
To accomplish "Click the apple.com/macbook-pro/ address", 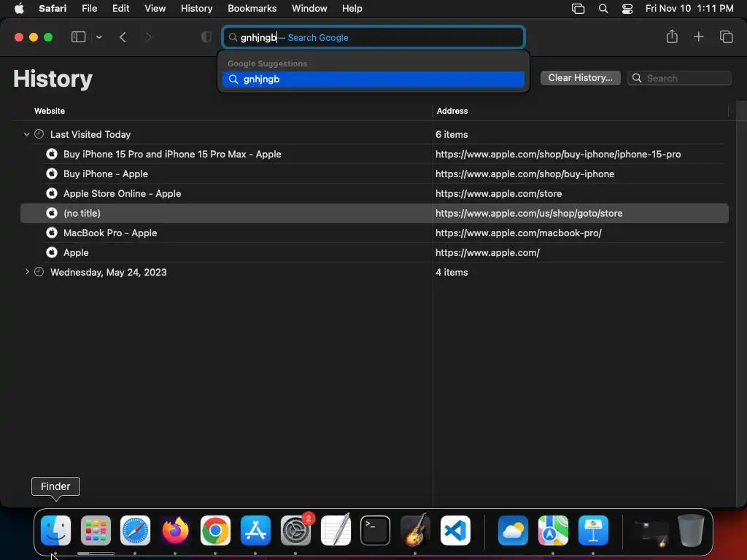I will coord(519,233).
